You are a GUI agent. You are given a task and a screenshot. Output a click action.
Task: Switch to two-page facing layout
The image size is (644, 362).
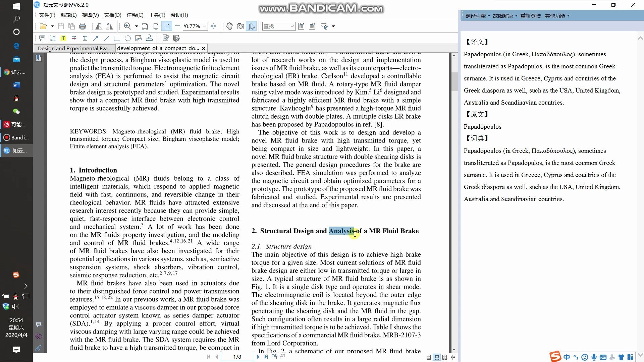445,357
